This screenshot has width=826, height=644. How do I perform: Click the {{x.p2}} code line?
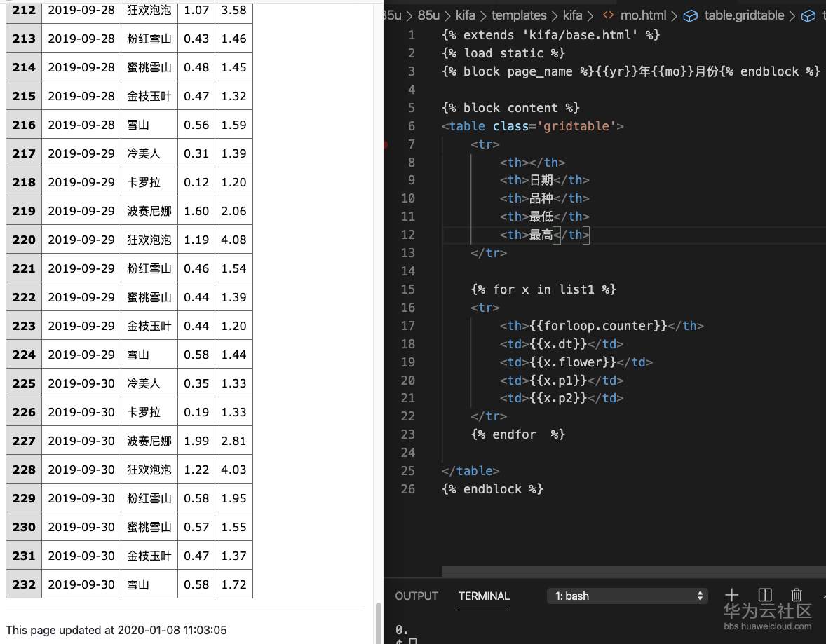pos(562,397)
